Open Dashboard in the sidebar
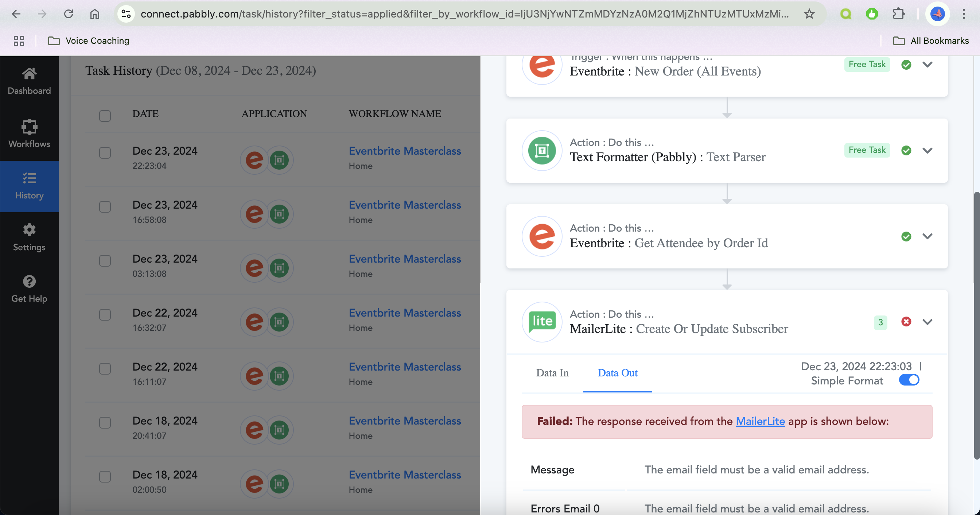 pos(29,81)
